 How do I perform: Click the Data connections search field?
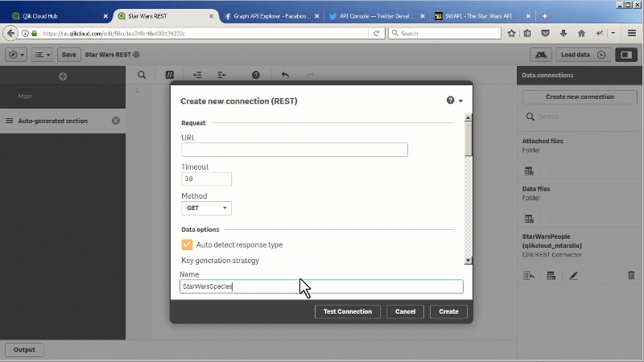[x=580, y=117]
